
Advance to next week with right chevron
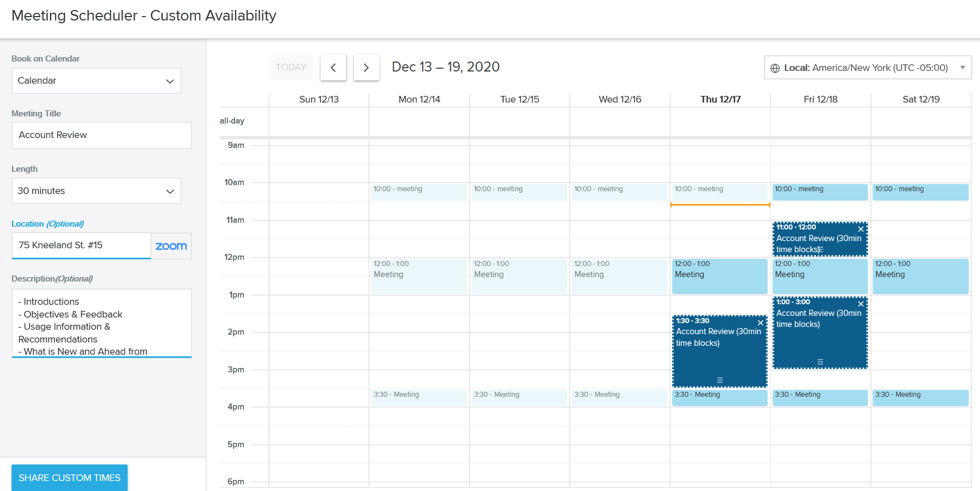(x=366, y=68)
